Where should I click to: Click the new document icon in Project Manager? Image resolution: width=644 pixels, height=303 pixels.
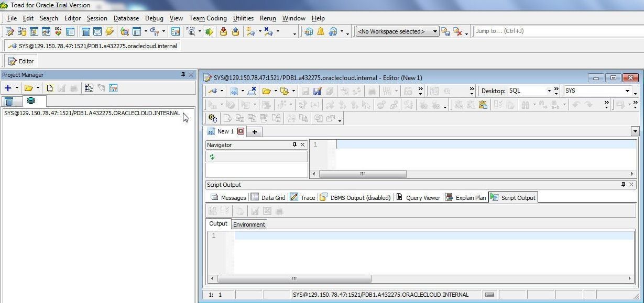pyautogui.click(x=49, y=88)
